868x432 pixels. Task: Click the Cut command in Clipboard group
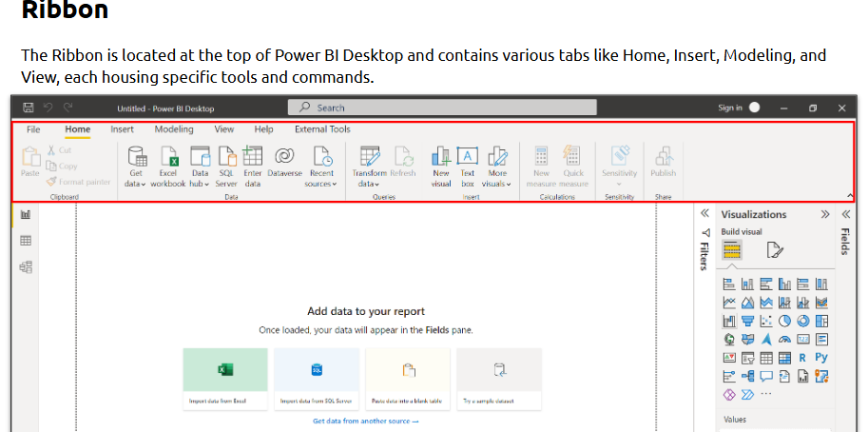[59, 149]
